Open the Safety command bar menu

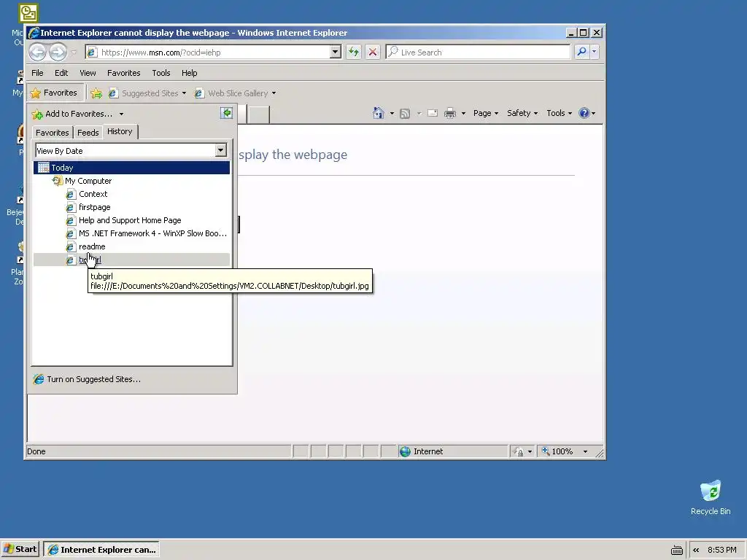coord(522,113)
